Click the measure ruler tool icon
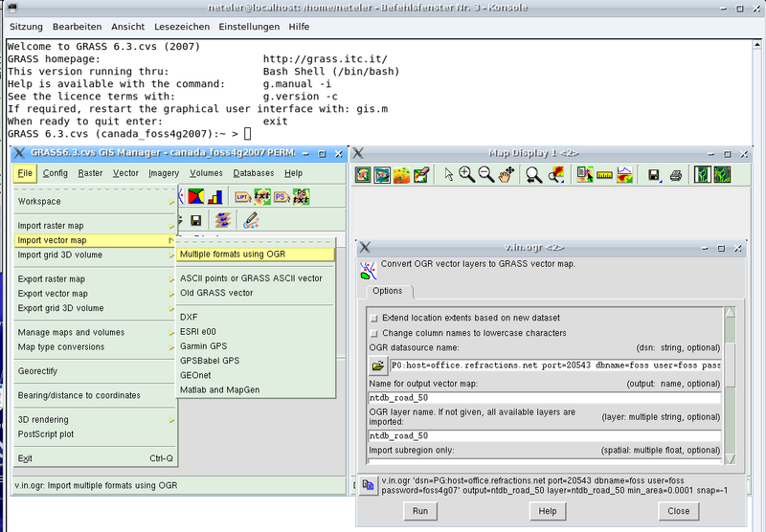766x532 pixels. click(604, 174)
